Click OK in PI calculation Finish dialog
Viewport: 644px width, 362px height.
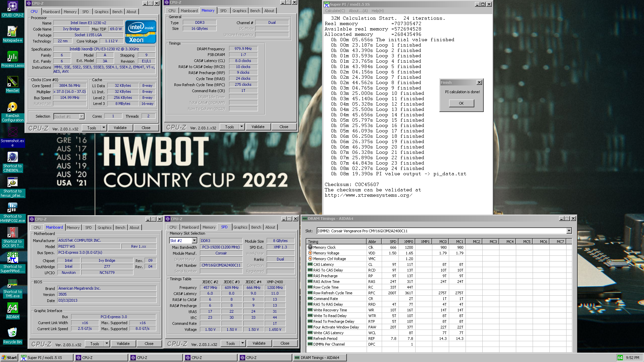tap(461, 103)
